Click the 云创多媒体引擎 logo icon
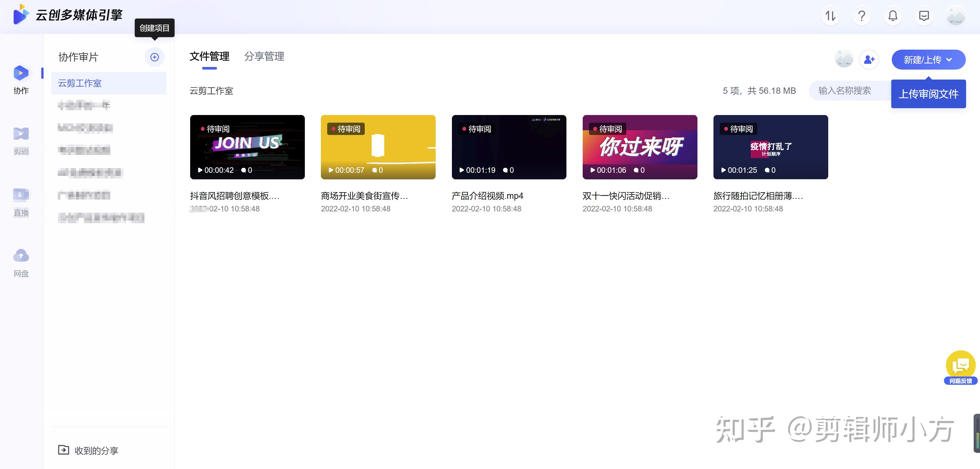Screen dimensions: 980x469 [21, 14]
